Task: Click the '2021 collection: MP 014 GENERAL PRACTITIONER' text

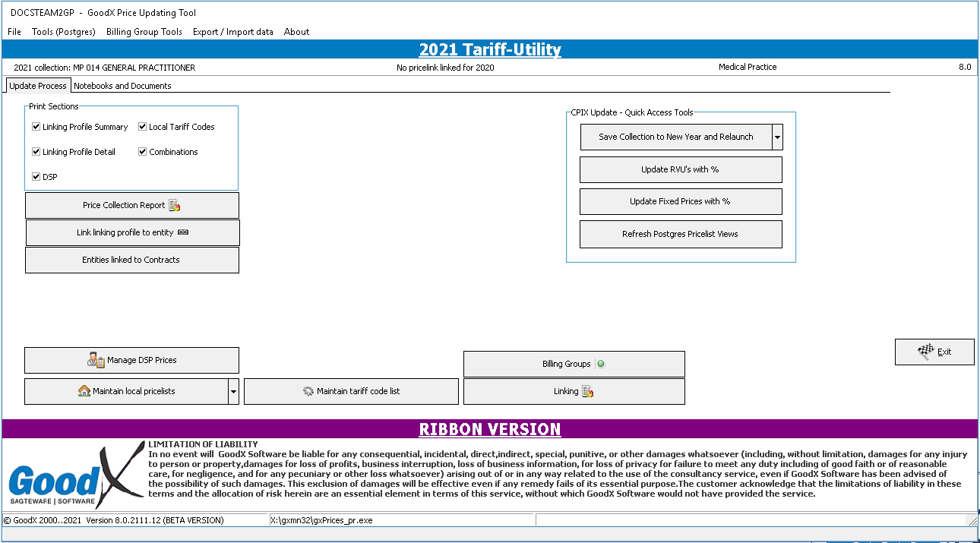Action: point(105,68)
